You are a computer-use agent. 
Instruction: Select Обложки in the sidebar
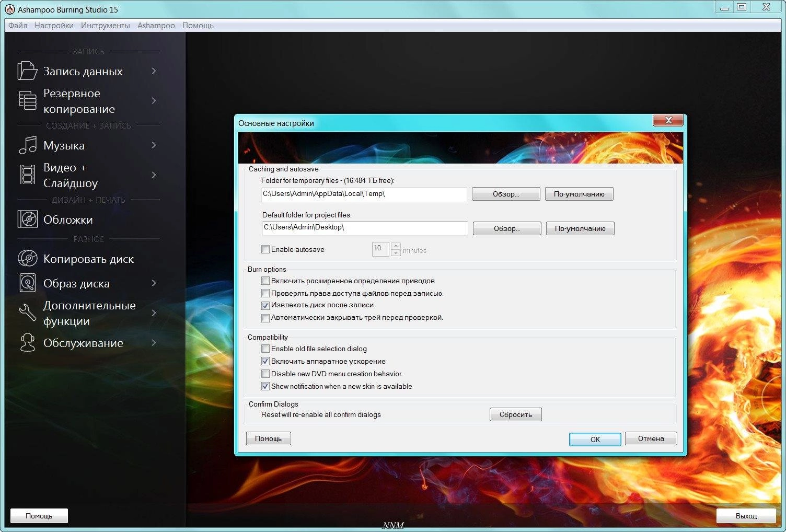tap(68, 219)
